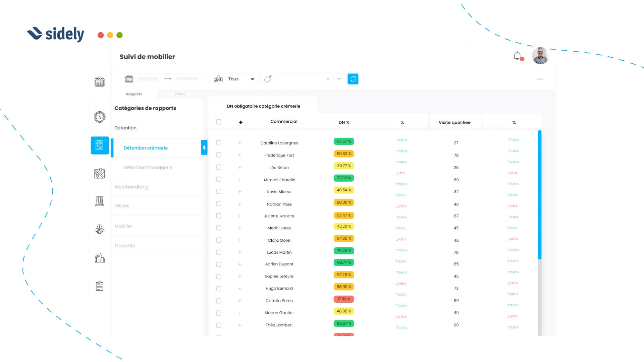644x362 pixels.
Task: Tick the checkbox for Kevin Mierse
Action: [219, 191]
